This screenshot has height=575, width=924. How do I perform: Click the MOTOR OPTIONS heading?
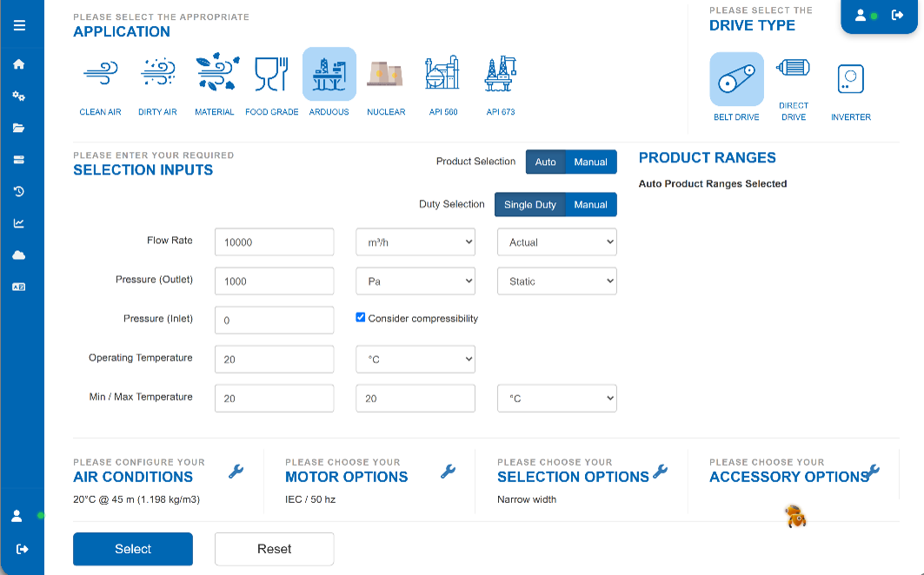point(347,477)
